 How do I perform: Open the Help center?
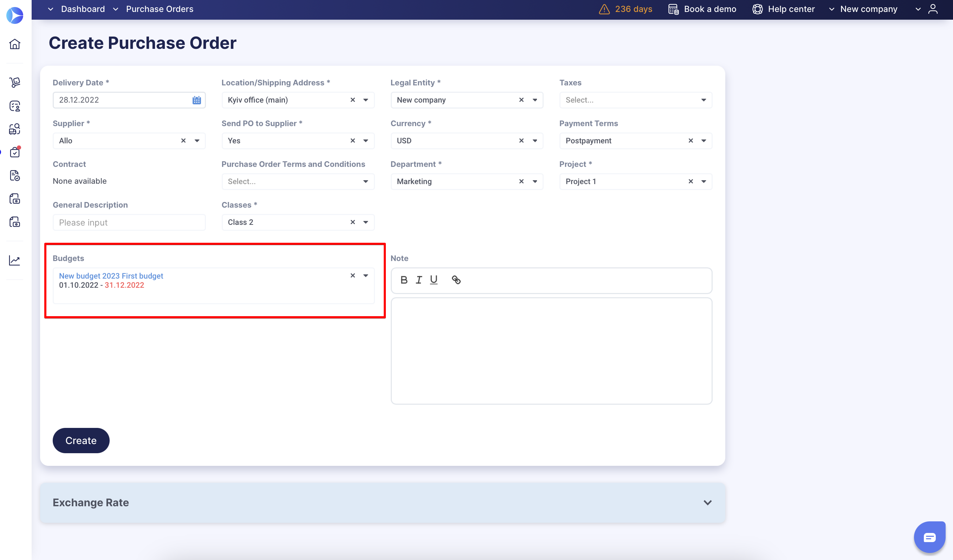[784, 9]
